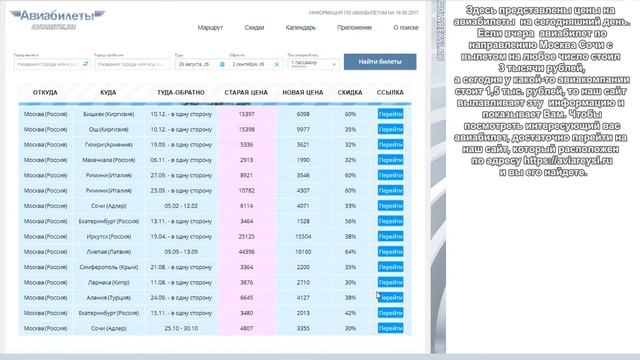
Task: Focus the arrival city input field
Action: click(x=132, y=64)
